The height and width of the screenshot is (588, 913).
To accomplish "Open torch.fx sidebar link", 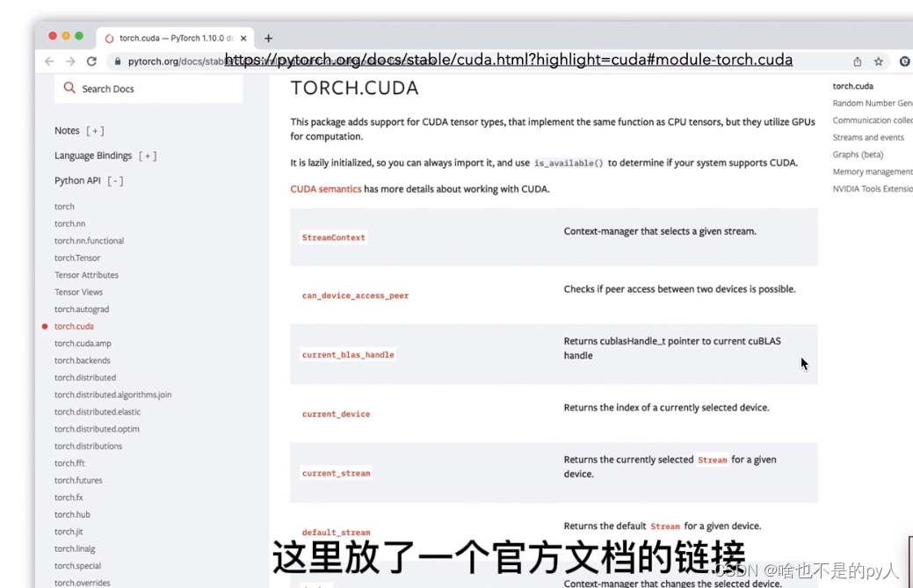I will coord(69,497).
